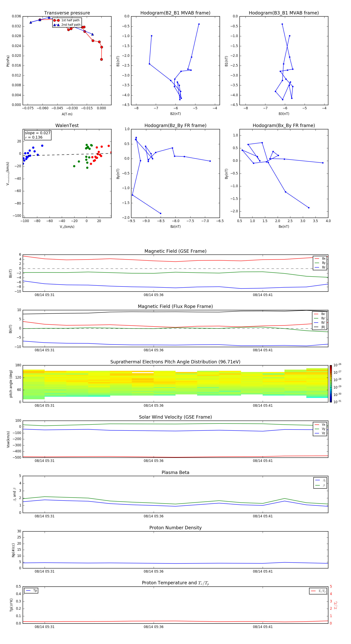Image resolution: width=351 pixels, height=644 pixels.
Task: Select the 'r = 0.136' annotation
Action: pyautogui.click(x=34, y=137)
